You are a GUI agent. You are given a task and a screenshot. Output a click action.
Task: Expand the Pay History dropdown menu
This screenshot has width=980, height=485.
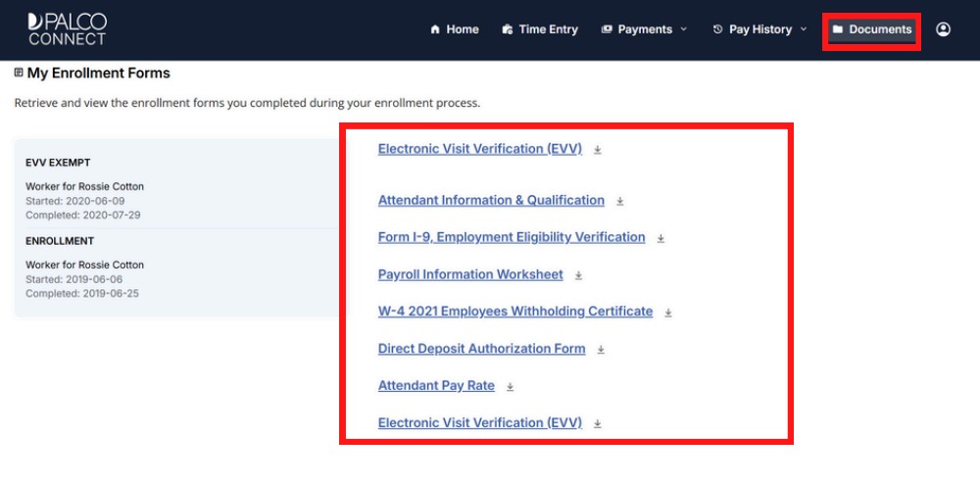759,29
